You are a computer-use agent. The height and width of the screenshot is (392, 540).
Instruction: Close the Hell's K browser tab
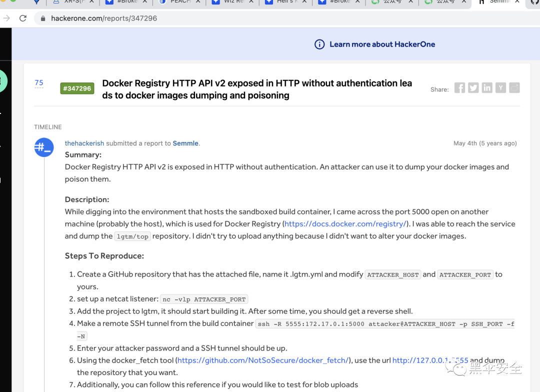pos(304,1)
